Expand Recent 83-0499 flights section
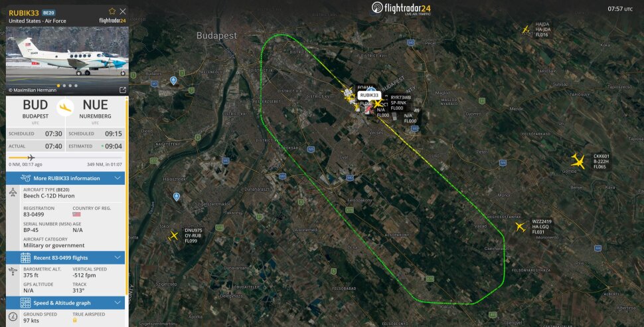This screenshot has width=644, height=327. tap(65, 257)
